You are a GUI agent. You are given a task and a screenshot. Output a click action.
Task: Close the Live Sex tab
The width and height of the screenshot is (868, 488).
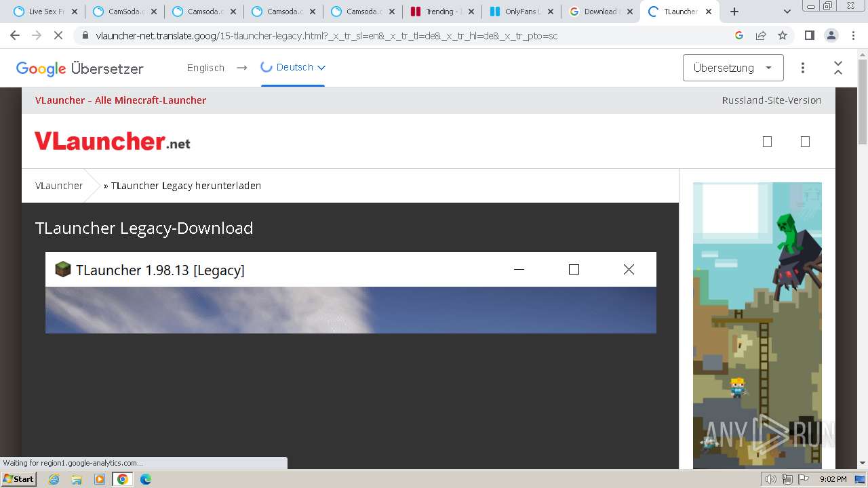[75, 12]
